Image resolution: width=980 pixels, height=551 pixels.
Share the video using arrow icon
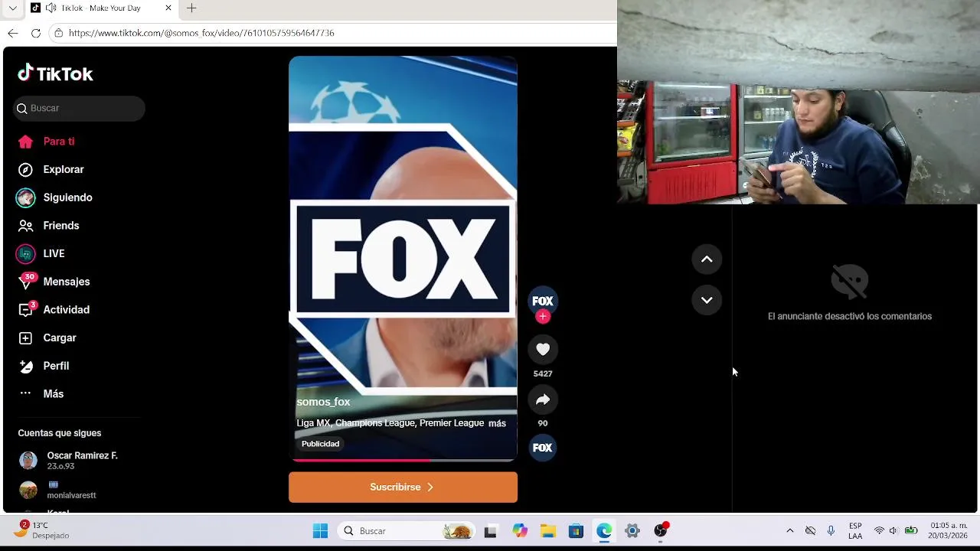(x=543, y=399)
